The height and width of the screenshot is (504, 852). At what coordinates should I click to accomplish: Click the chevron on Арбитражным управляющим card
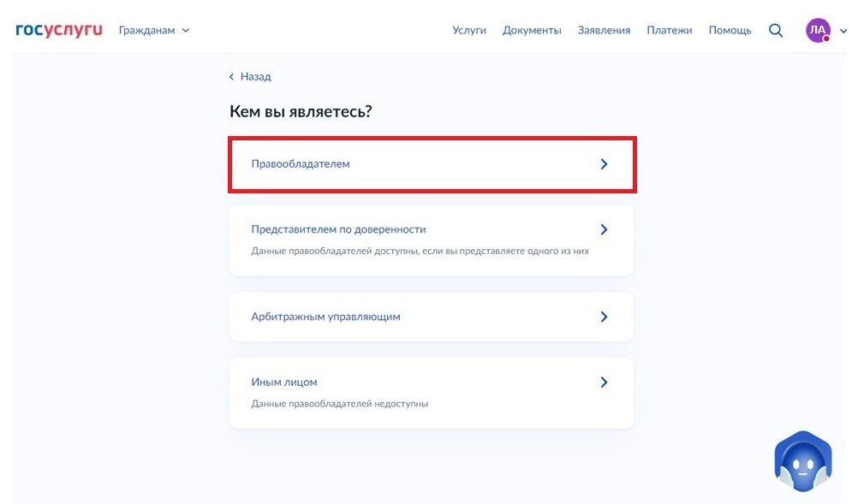[x=604, y=316]
